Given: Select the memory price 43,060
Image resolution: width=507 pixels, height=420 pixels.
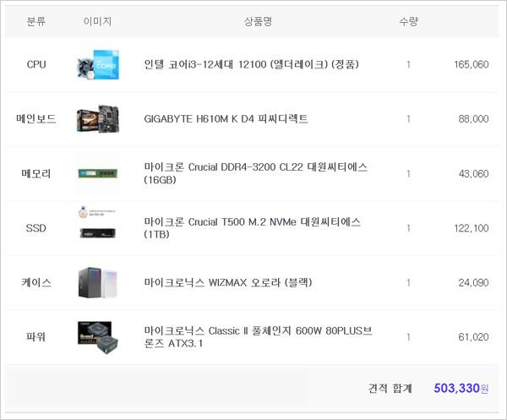Looking at the screenshot, I should point(473,173).
